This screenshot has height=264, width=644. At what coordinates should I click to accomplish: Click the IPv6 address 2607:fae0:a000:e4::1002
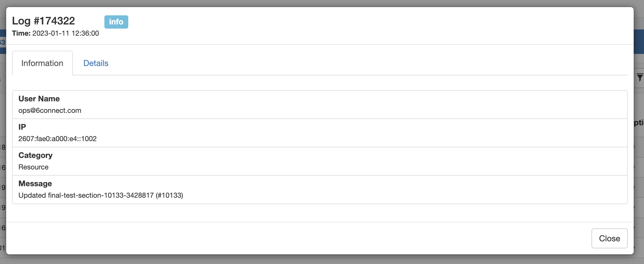57,139
